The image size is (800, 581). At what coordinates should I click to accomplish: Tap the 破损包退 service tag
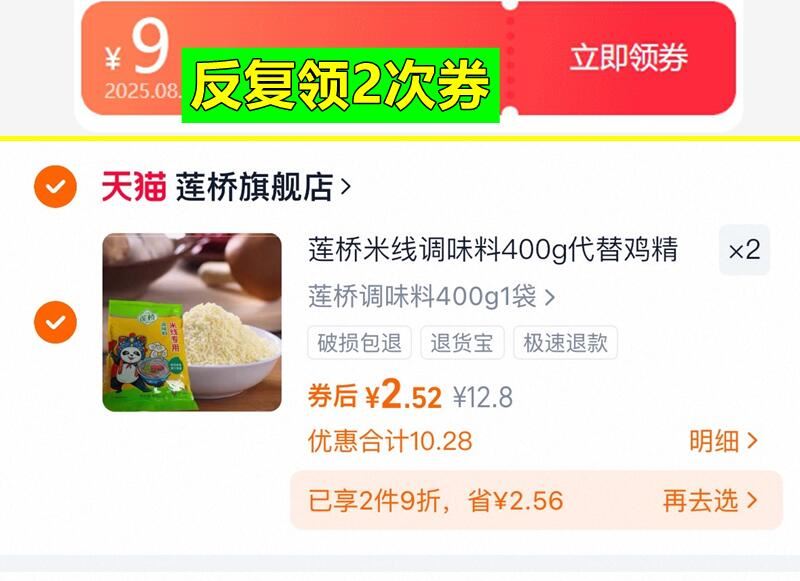pos(359,342)
